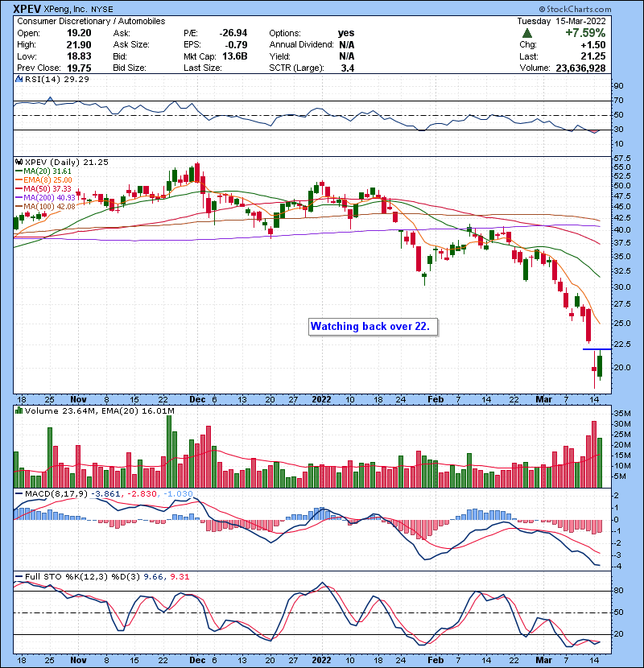Click the 57.5 label on the price axis
The image size is (644, 668).
(x=621, y=158)
